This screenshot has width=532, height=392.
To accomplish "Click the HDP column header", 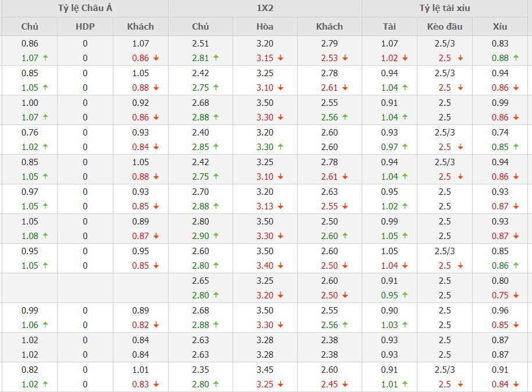I will click(x=85, y=26).
